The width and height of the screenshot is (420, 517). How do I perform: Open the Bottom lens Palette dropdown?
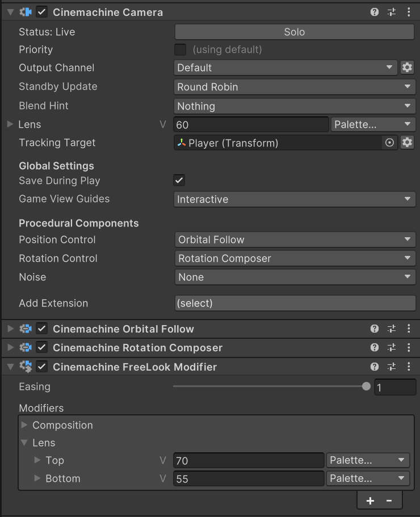368,478
